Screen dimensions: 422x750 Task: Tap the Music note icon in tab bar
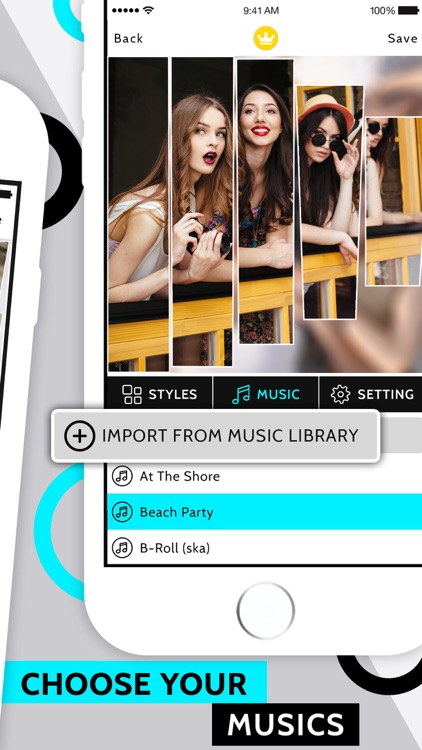click(241, 395)
